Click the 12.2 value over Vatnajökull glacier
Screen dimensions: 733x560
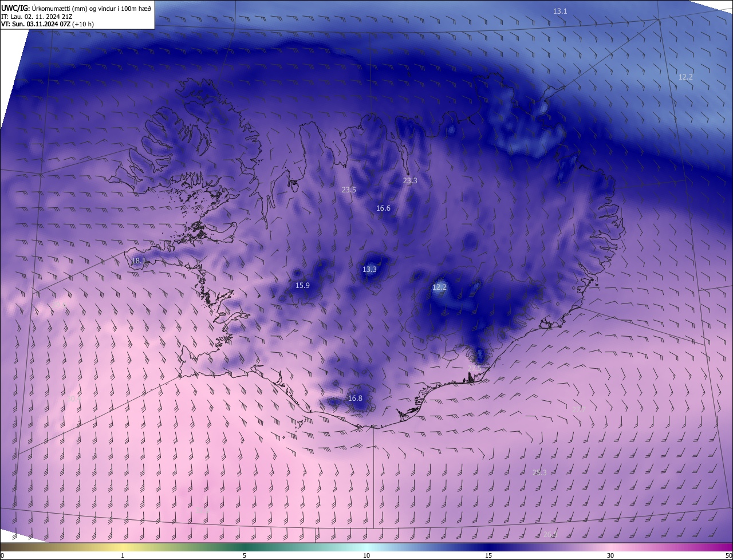[439, 287]
